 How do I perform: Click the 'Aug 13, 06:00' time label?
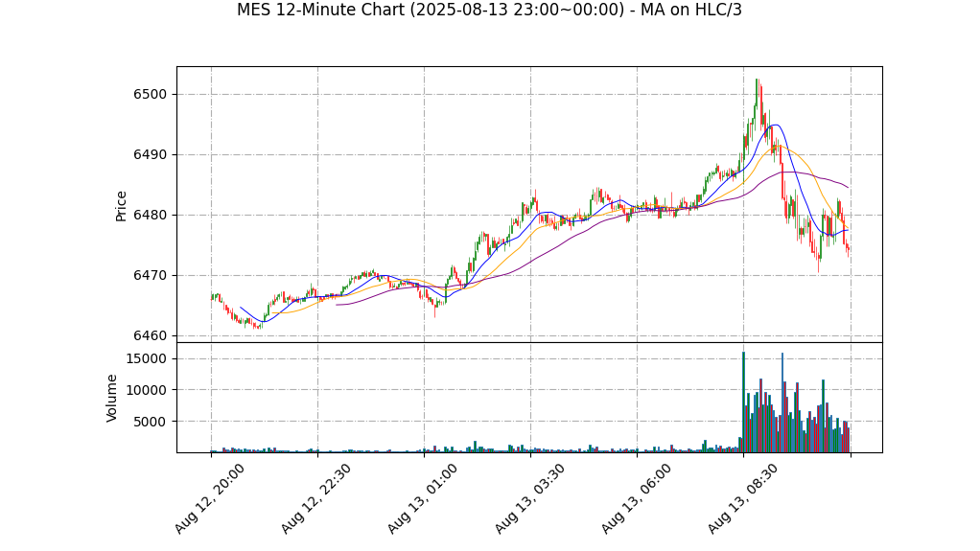tap(637, 499)
